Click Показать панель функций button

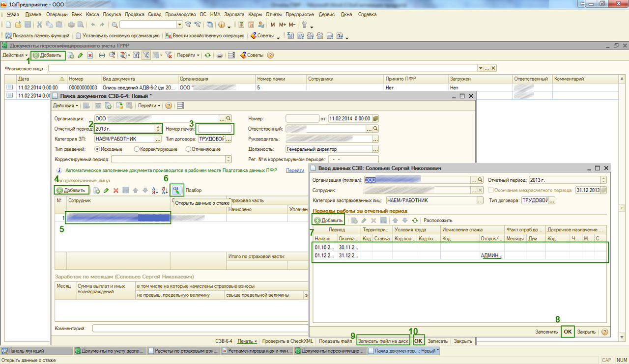tap(37, 36)
